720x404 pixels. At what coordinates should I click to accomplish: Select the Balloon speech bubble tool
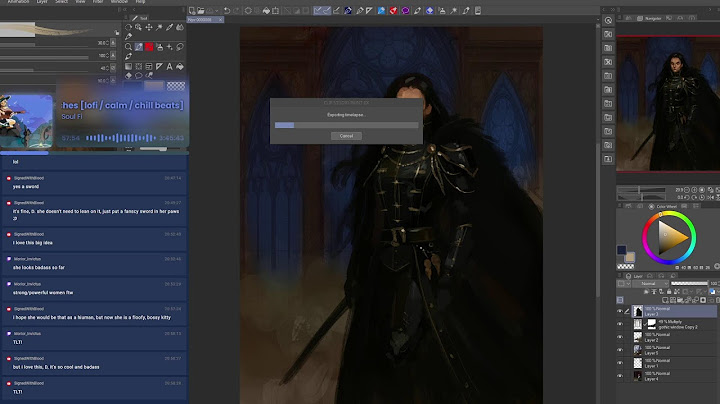[138, 76]
